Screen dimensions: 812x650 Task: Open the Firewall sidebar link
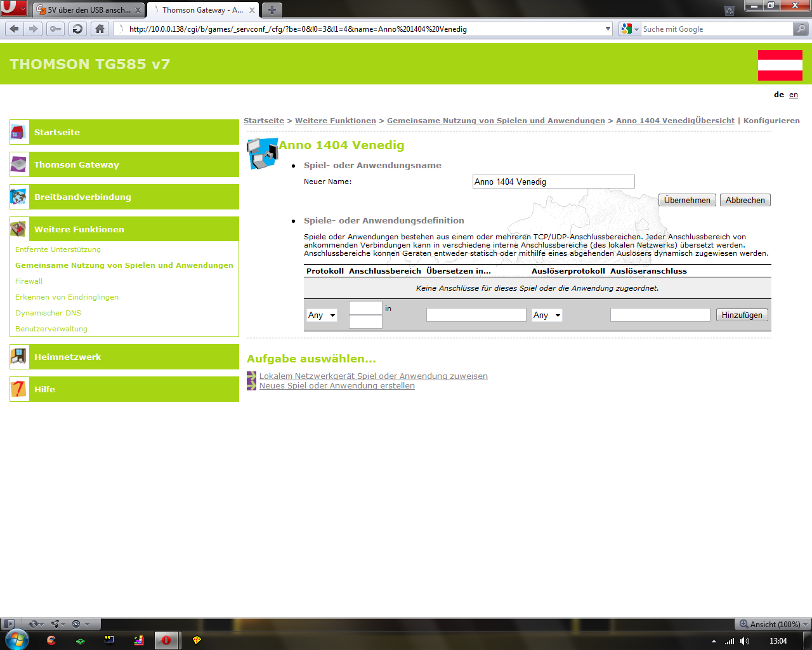pyautogui.click(x=29, y=281)
